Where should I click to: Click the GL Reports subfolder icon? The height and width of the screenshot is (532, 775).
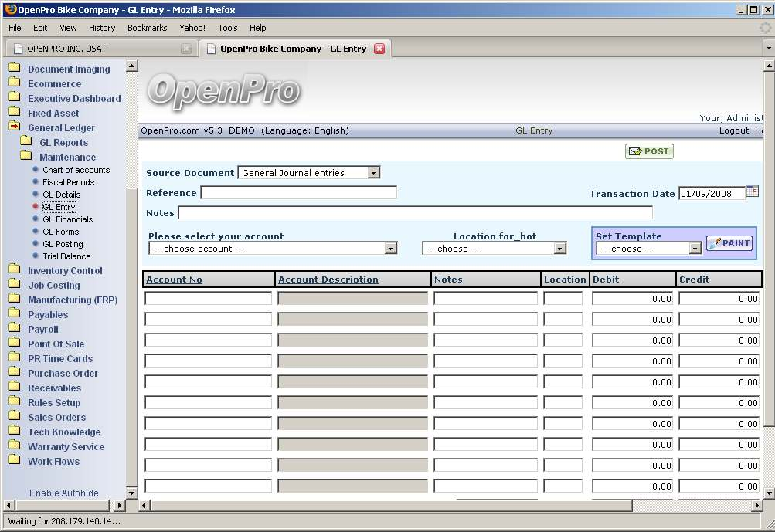tap(25, 142)
